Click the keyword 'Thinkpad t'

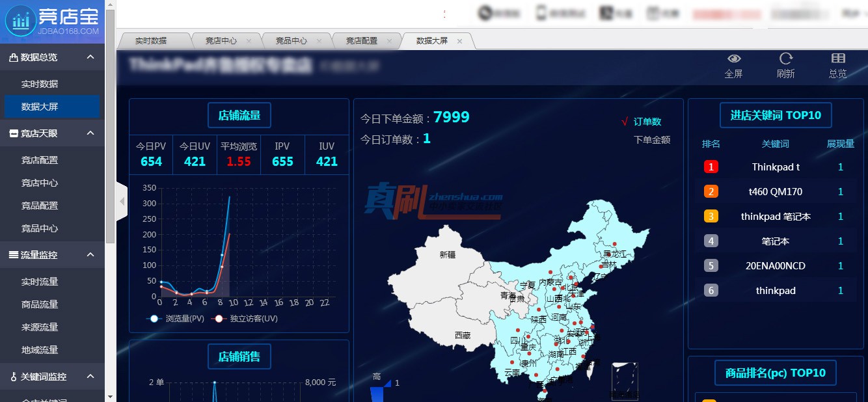coord(776,167)
